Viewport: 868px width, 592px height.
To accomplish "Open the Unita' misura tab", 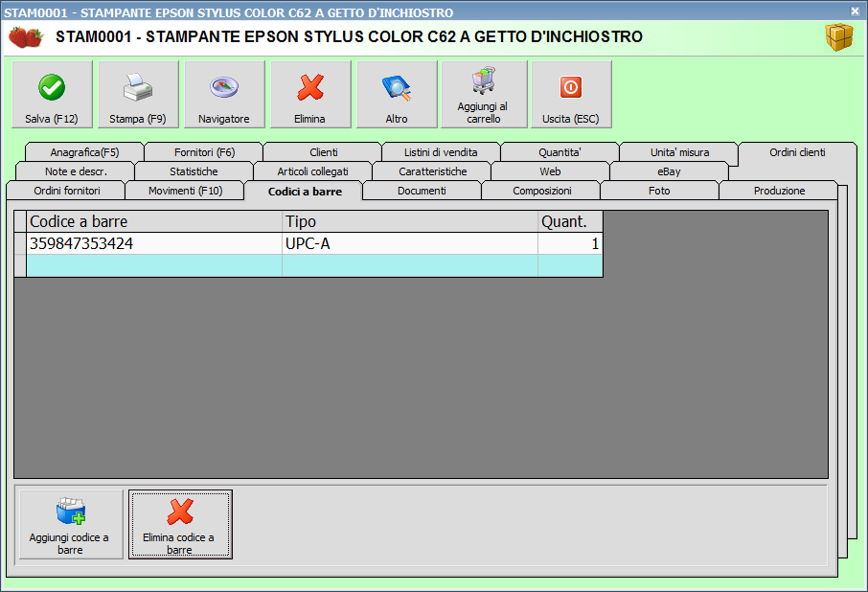I will click(679, 152).
